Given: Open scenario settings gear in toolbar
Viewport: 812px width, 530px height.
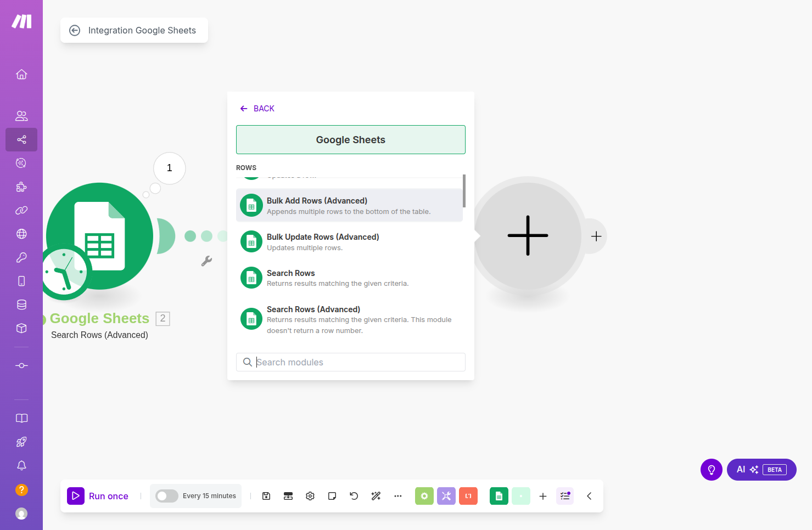Looking at the screenshot, I should (x=310, y=496).
